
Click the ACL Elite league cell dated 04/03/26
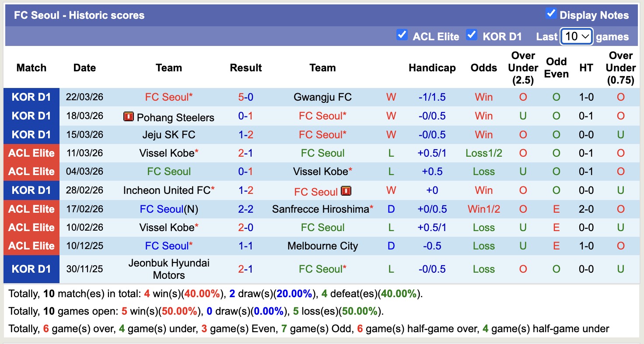[x=31, y=172]
